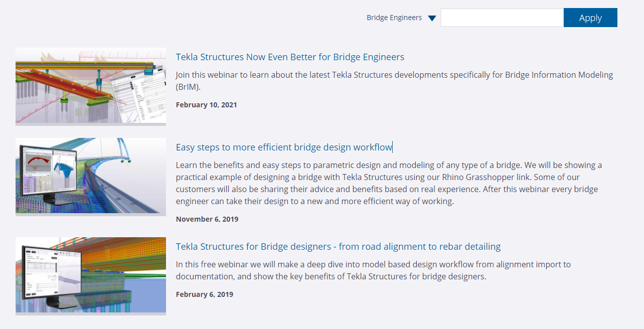Focus the search input field beside Apply

pyautogui.click(x=502, y=18)
